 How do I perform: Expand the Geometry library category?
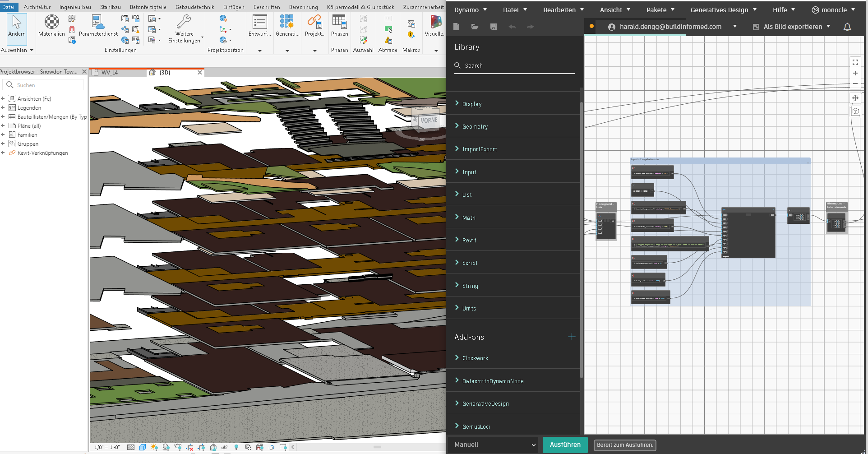click(x=475, y=127)
